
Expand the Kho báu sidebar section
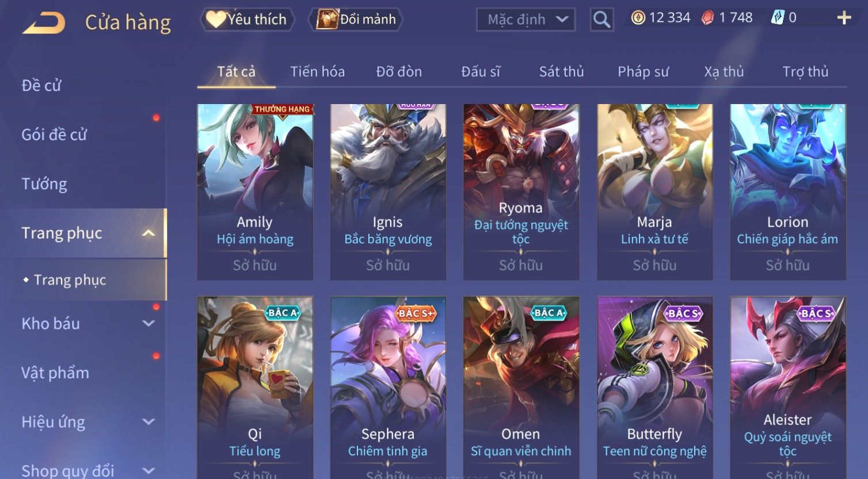coord(149,323)
